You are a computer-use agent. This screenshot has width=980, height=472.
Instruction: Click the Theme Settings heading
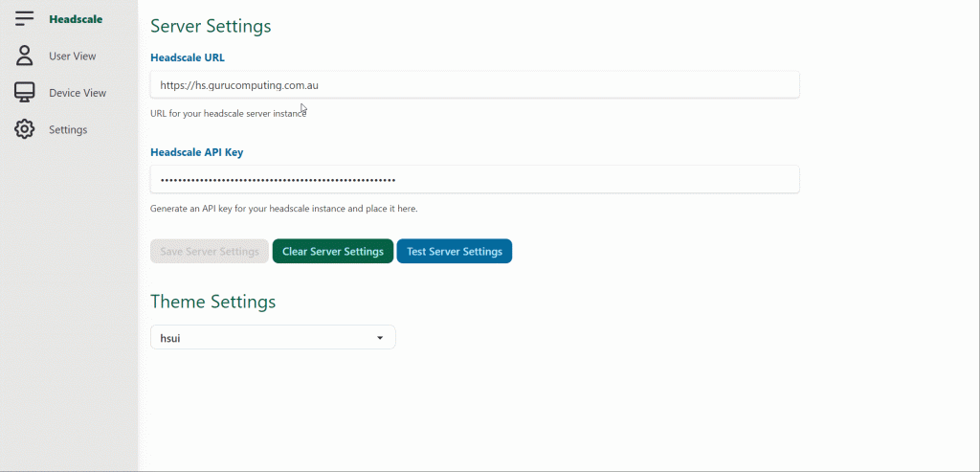(x=212, y=302)
